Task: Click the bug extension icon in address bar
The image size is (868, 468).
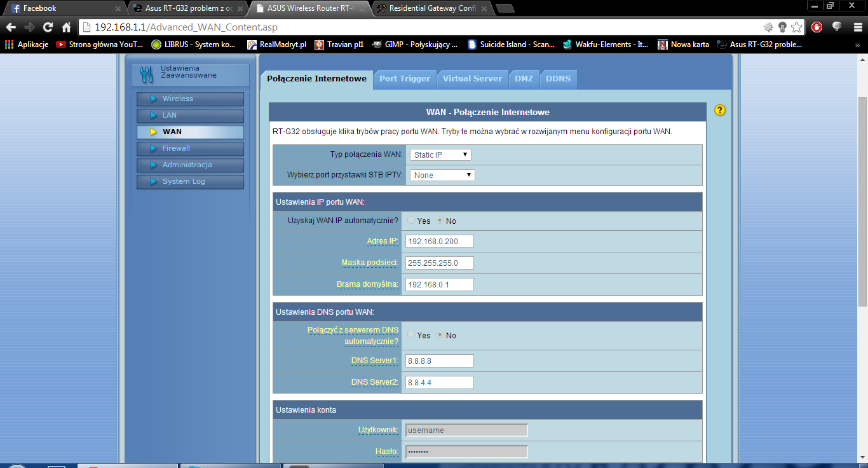Action: pos(768,27)
